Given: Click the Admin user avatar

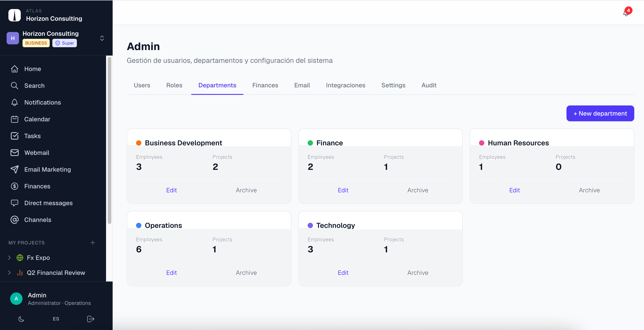Looking at the screenshot, I should click(x=16, y=298).
